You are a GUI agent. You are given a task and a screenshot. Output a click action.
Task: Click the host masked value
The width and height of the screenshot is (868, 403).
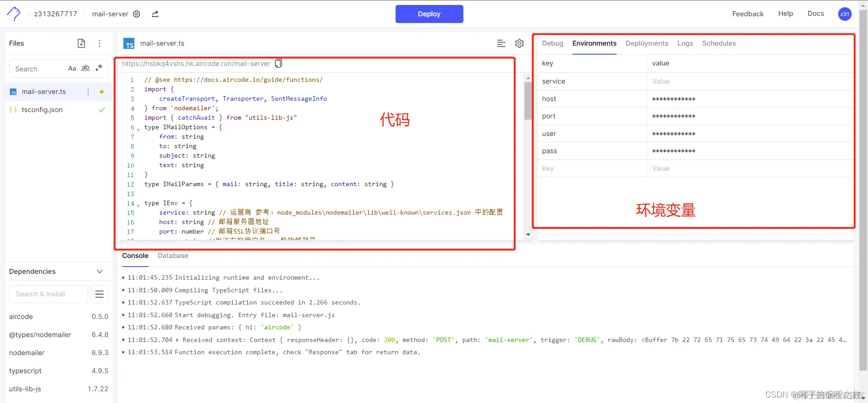674,99
